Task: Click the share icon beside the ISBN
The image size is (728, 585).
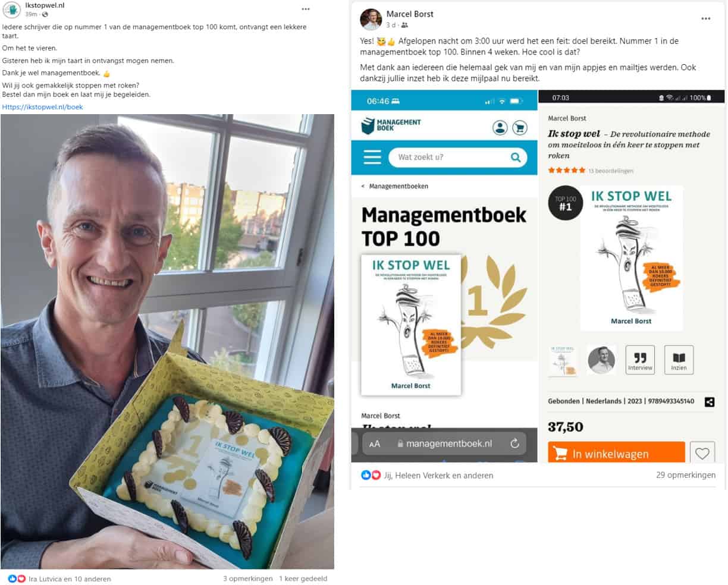Action: click(709, 402)
